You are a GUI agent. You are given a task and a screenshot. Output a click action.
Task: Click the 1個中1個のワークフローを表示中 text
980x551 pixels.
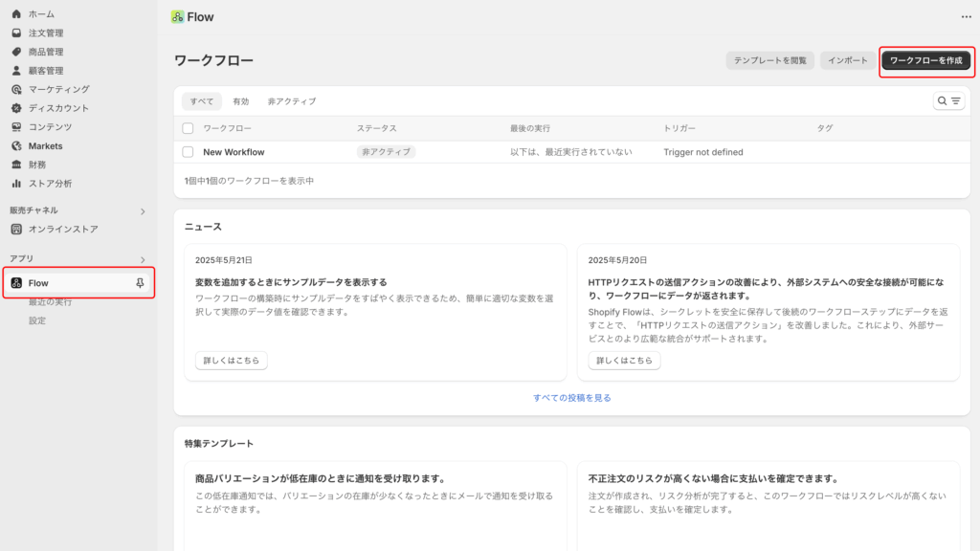[249, 181]
